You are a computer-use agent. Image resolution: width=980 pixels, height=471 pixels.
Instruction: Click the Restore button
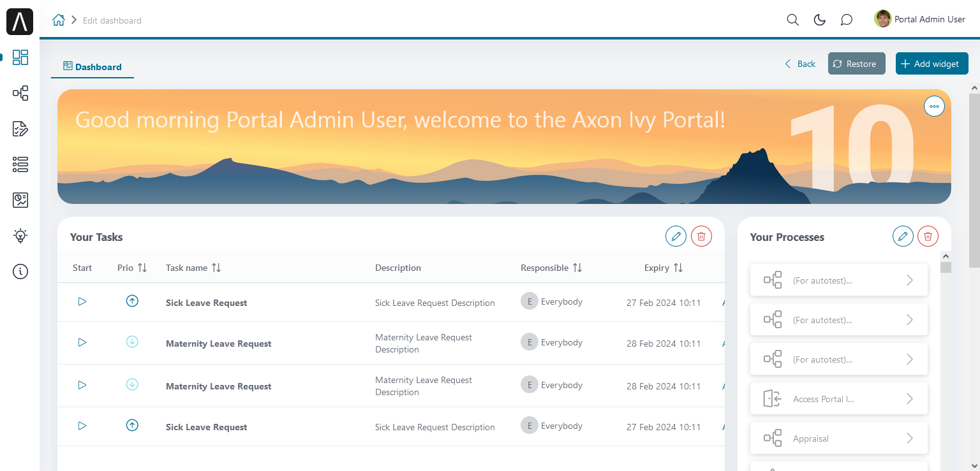point(857,64)
